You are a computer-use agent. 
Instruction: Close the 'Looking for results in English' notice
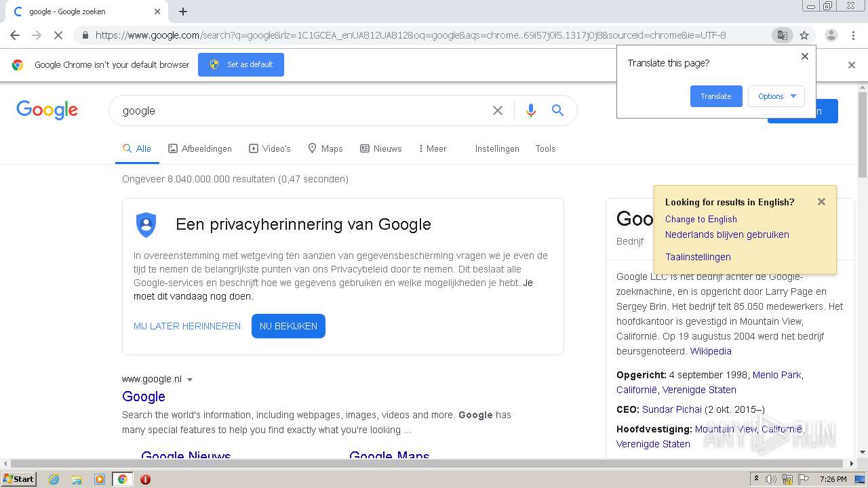coord(821,201)
